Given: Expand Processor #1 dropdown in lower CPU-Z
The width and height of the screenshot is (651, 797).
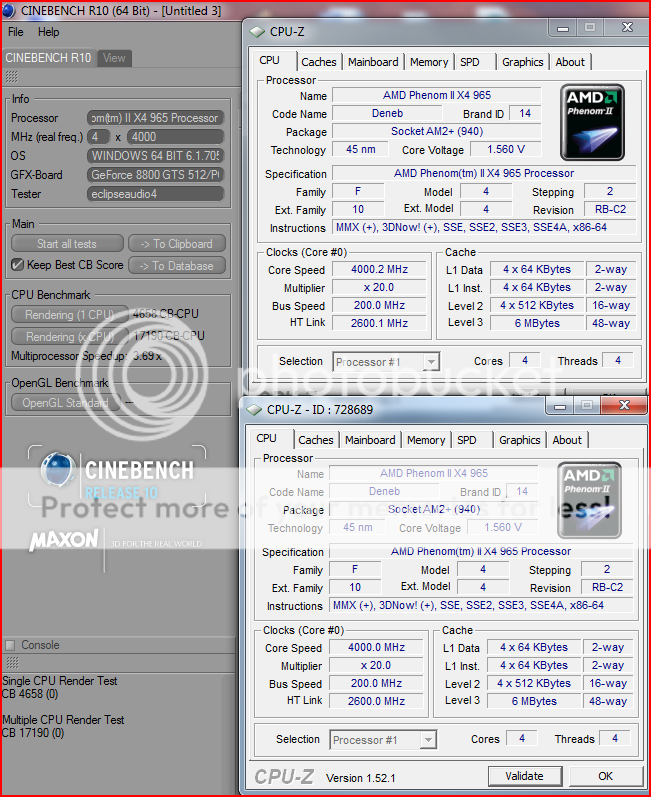Looking at the screenshot, I should pos(428,740).
